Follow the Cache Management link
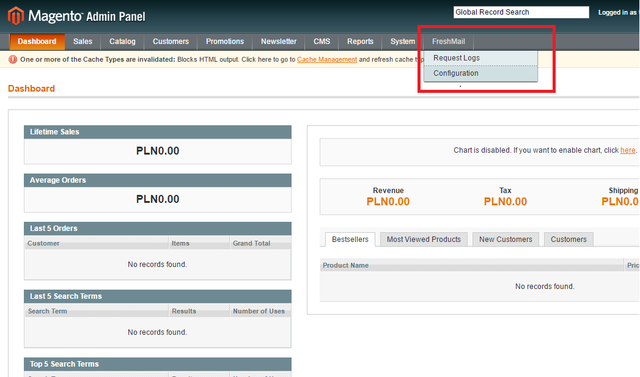The height and width of the screenshot is (377, 640). pos(327,60)
